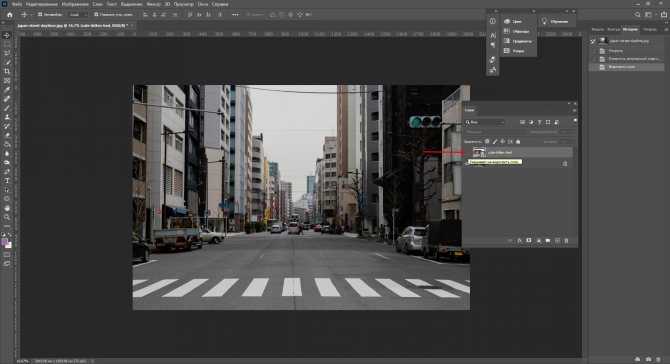The width and height of the screenshot is (670, 364).
Task: Toggle lock all padlock icon
Action: click(518, 141)
